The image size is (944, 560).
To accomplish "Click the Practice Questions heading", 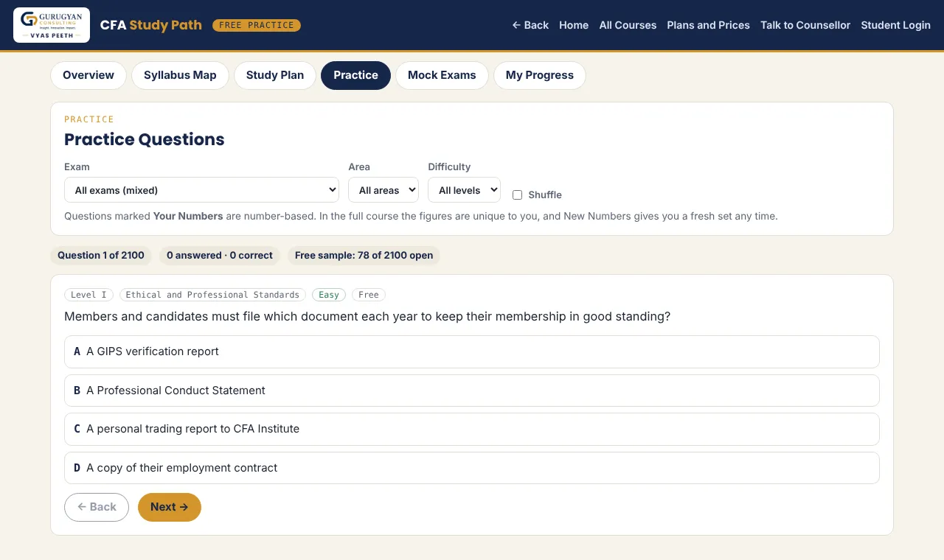I will tap(145, 139).
